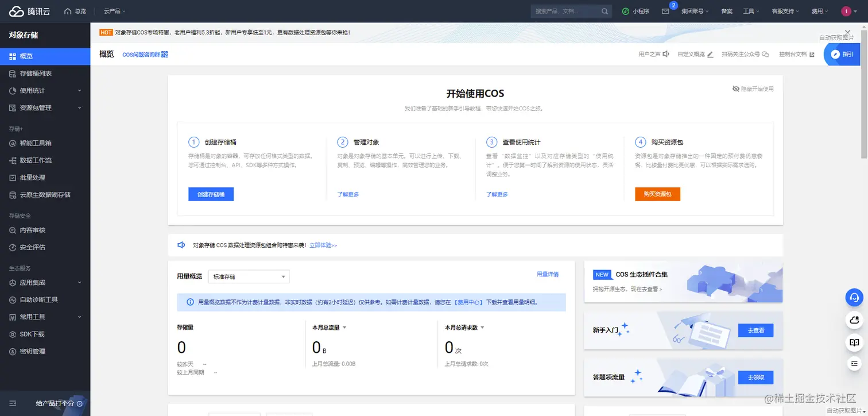The height and width of the screenshot is (416, 868).
Task: Click the announcement speaker icon
Action: pos(181,245)
